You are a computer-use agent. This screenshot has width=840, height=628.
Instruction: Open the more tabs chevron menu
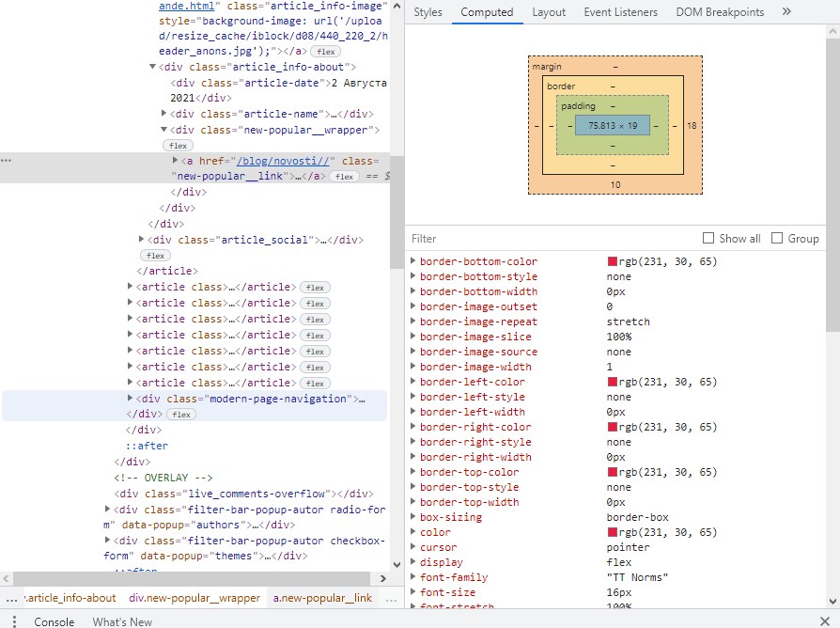pos(786,12)
